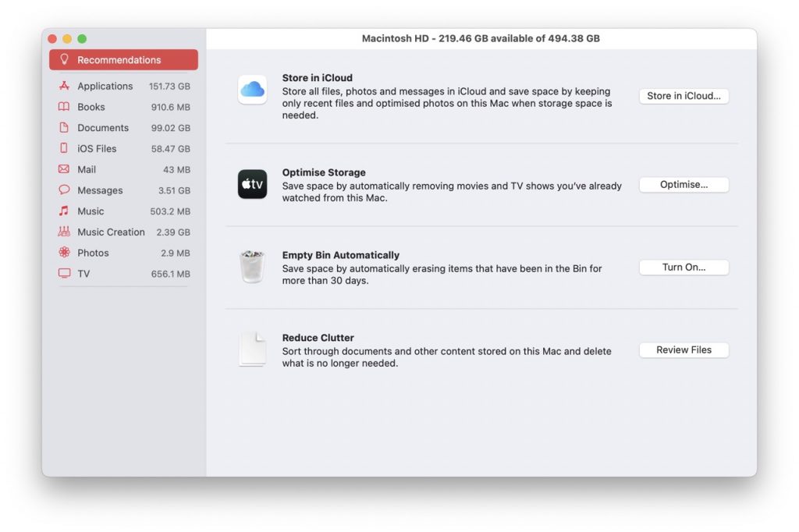Click the 2.9 MB Photos size
Screen dimensions: 799x532
coord(176,254)
